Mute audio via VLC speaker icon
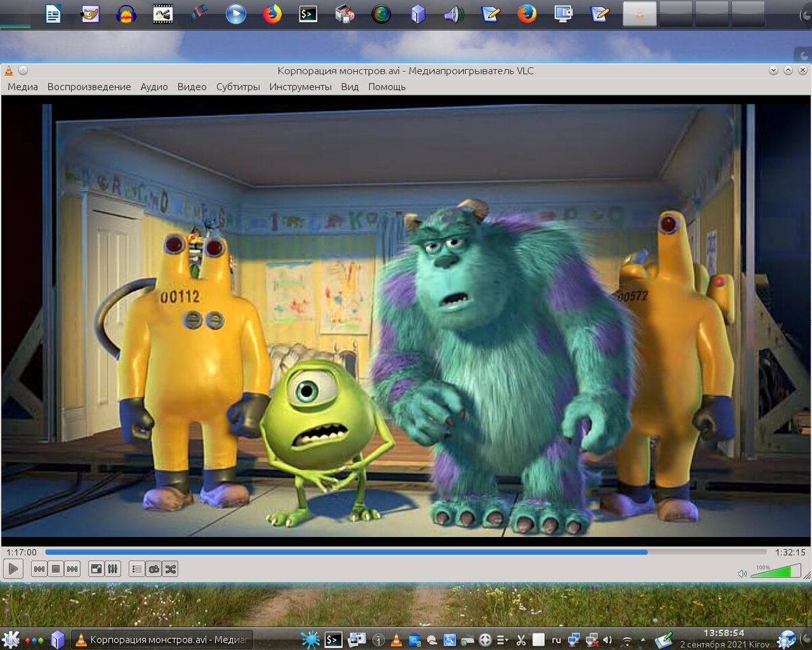Viewport: 812px width, 650px height. click(742, 573)
